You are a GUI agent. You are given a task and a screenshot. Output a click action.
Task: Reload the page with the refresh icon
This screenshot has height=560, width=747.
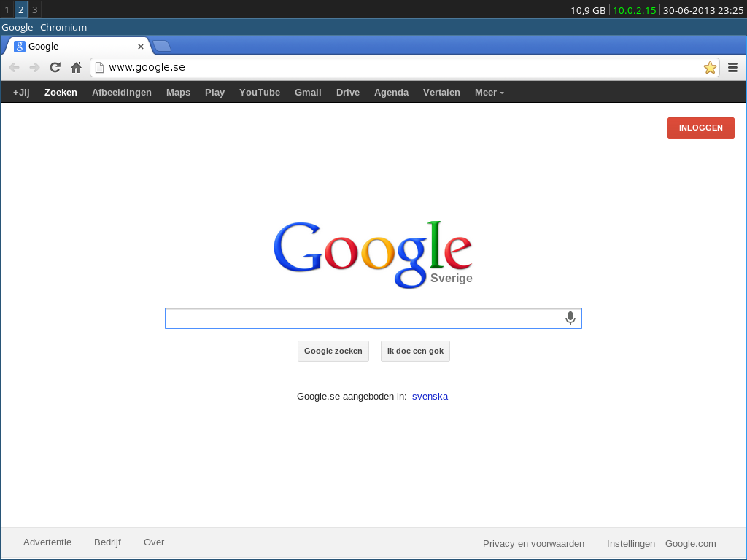pyautogui.click(x=55, y=68)
